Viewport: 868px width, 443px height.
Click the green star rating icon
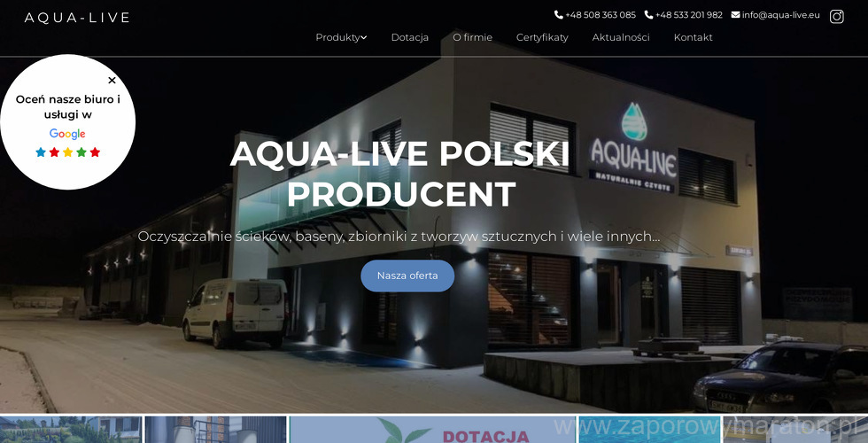click(81, 152)
